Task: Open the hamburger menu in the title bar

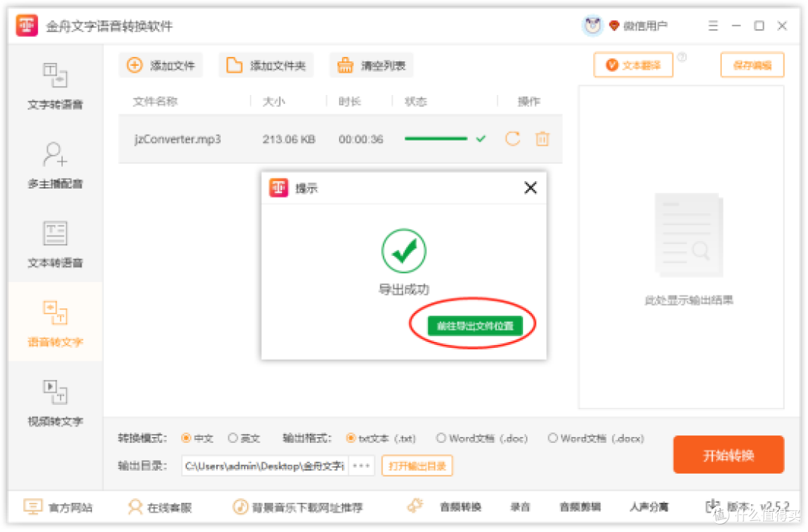Action: pyautogui.click(x=713, y=25)
